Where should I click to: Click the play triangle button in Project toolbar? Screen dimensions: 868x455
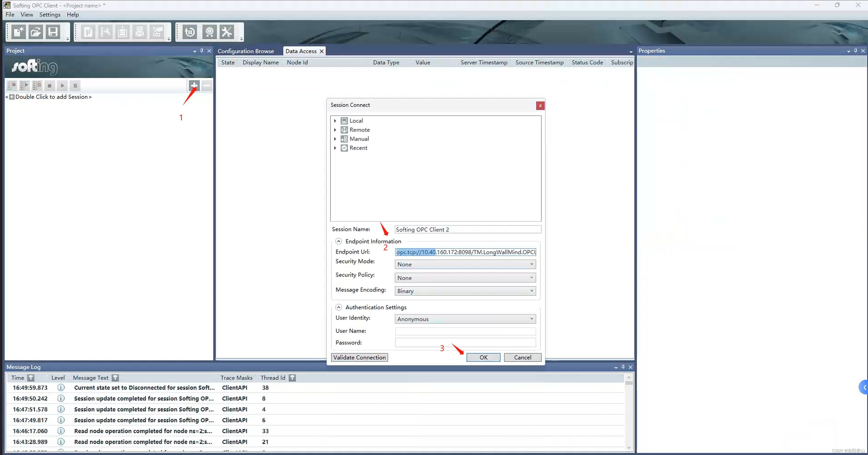pos(62,86)
